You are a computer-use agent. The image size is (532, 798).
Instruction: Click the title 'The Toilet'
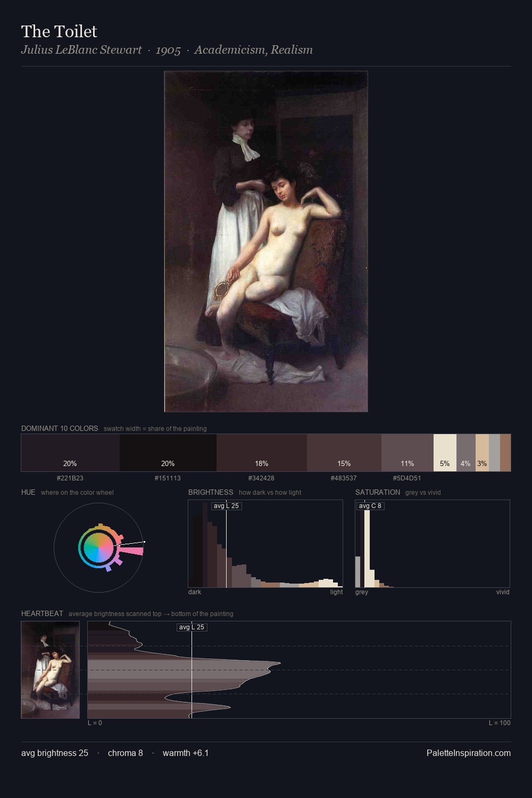click(59, 31)
